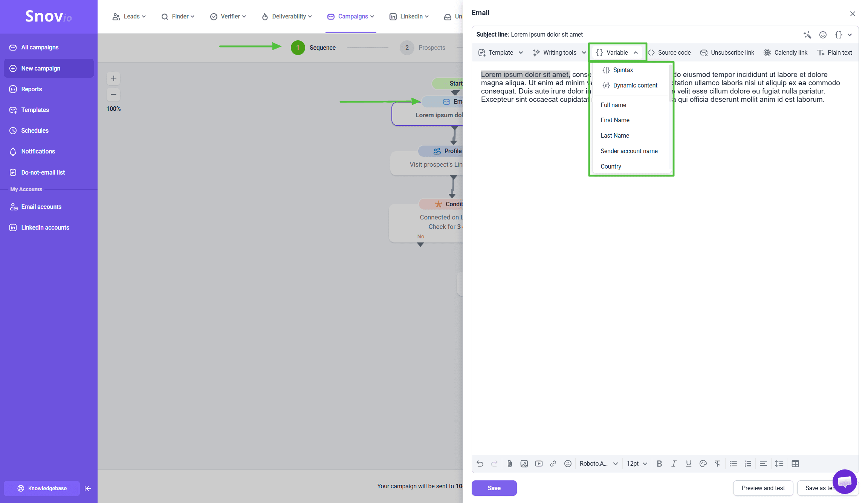Insert an image in the email
The image size is (868, 503).
tap(524, 464)
